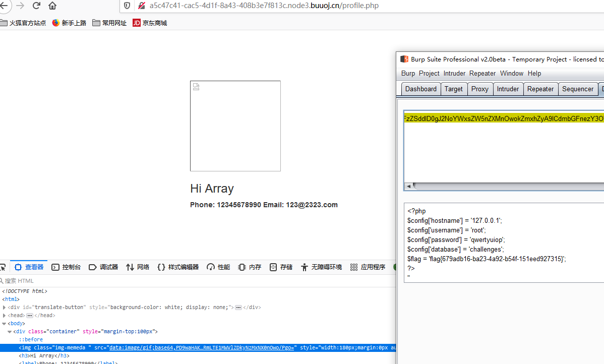Screen dimensions: 604x364
Task: Select the 应用程序 application tab
Action: coord(368,267)
